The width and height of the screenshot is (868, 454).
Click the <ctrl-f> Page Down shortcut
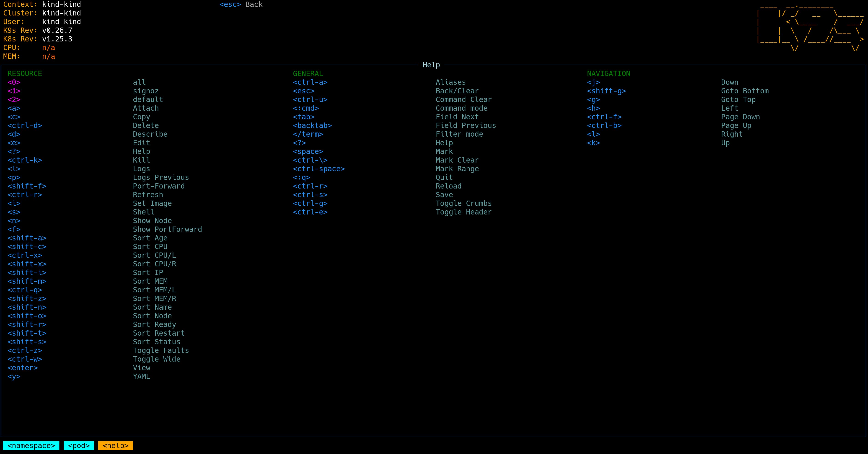[x=604, y=117]
